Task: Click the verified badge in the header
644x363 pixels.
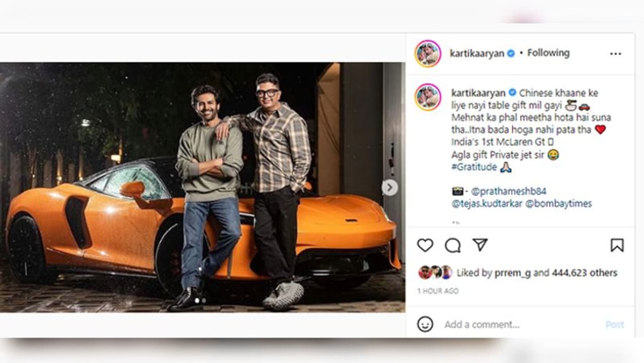Action: (x=511, y=53)
